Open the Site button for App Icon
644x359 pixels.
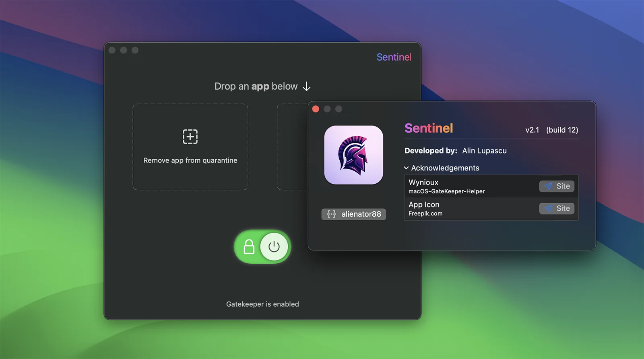click(557, 208)
